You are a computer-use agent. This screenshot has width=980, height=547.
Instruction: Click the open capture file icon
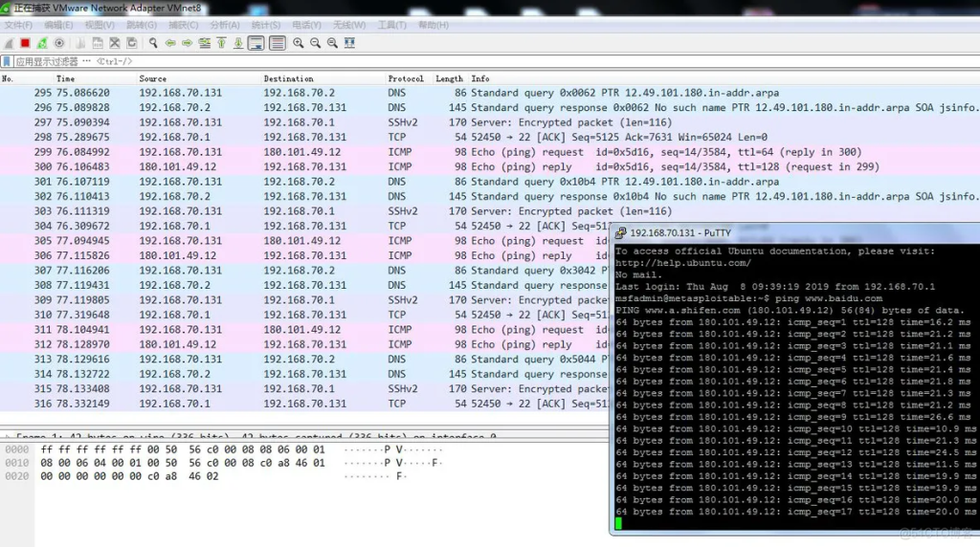[x=80, y=43]
